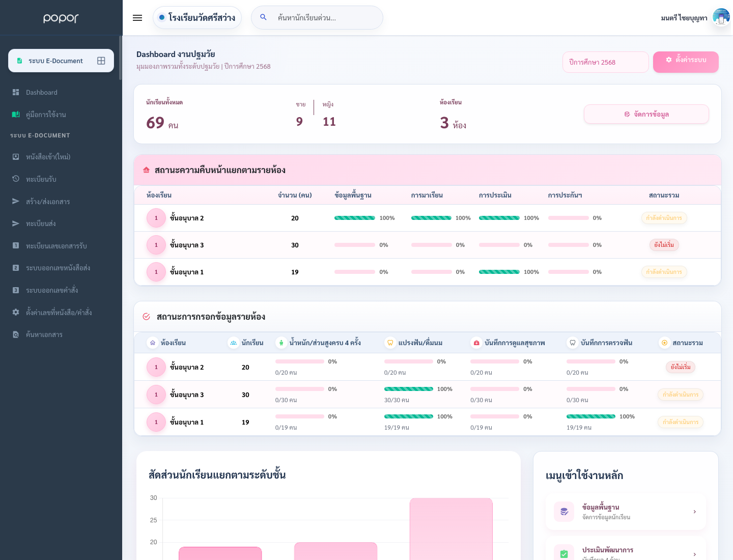Click the 3 ห้อง classroom count

click(453, 123)
